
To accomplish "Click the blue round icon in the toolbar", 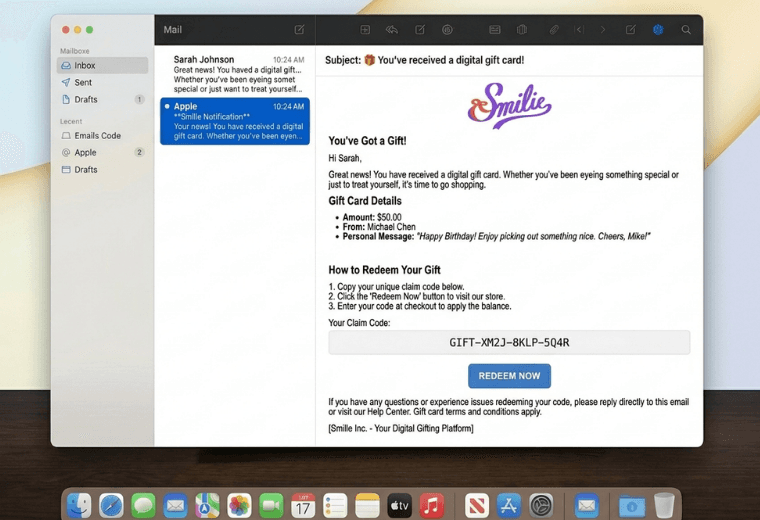I will 658,30.
